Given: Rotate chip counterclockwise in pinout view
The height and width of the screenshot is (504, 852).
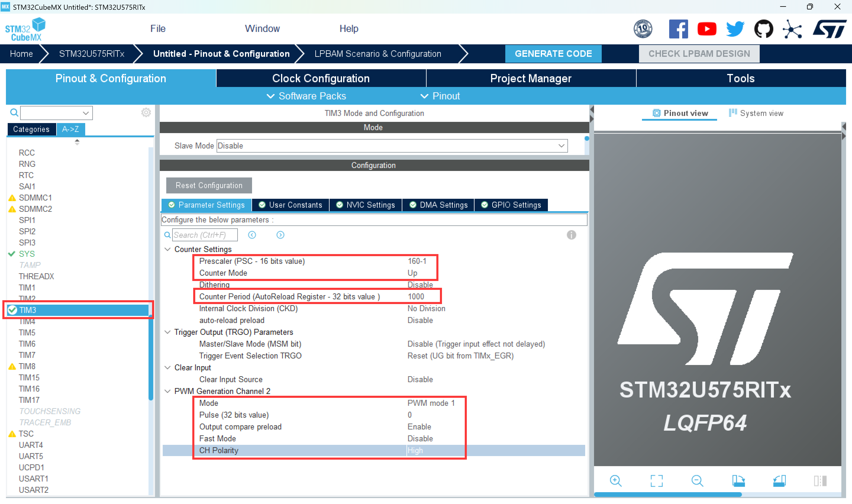Looking at the screenshot, I should coord(779,481).
